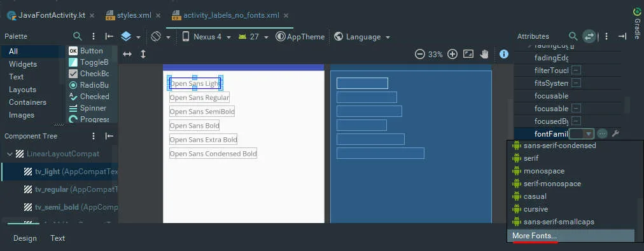Toggle the focusedBy attribute checkbox
This screenshot has height=251, width=644.
577,121
